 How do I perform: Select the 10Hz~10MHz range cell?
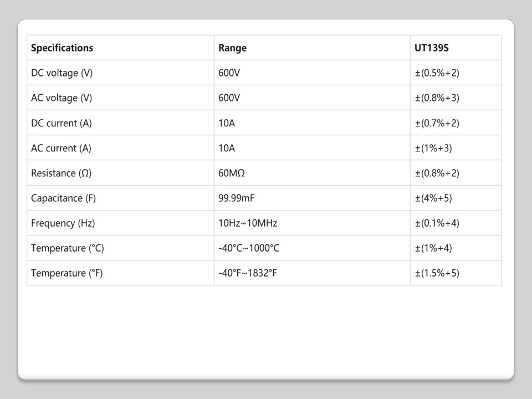pos(248,223)
